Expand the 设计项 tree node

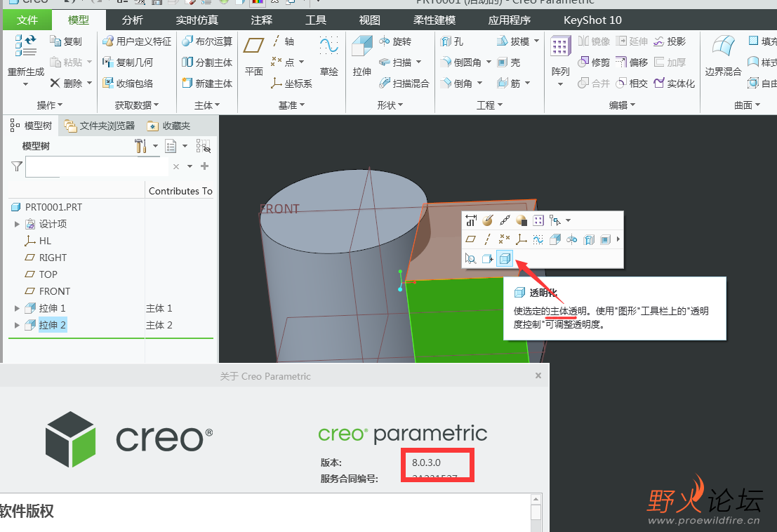point(17,224)
